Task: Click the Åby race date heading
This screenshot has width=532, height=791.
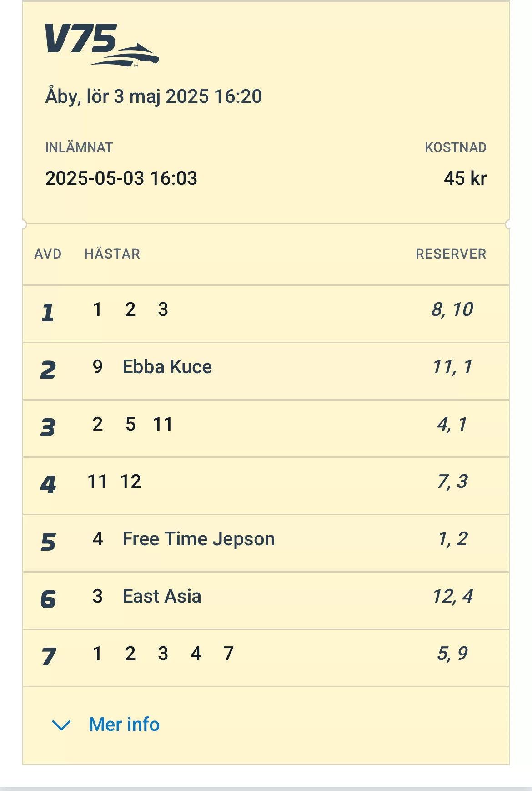Action: [x=154, y=96]
